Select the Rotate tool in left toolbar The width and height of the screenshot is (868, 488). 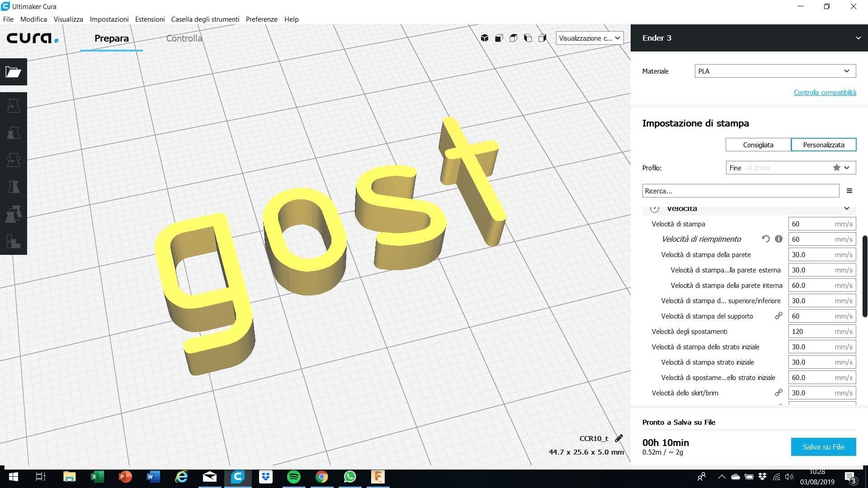14,160
